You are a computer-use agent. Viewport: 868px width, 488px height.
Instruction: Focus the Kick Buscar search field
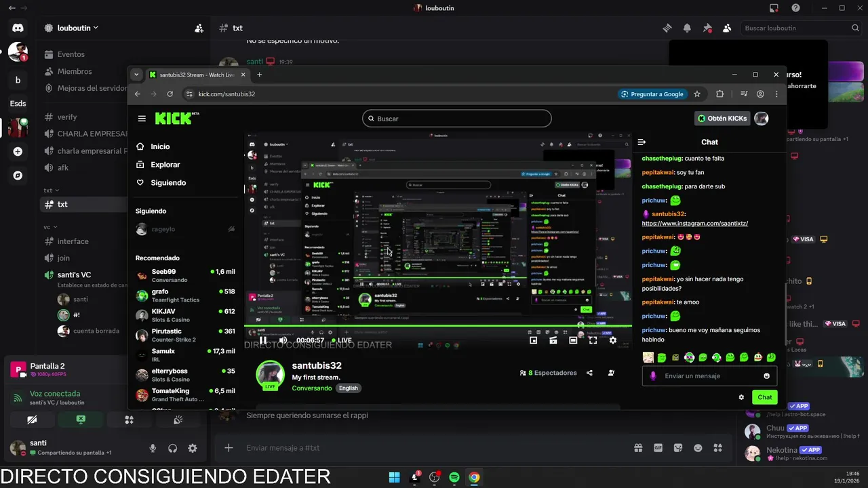click(x=457, y=119)
